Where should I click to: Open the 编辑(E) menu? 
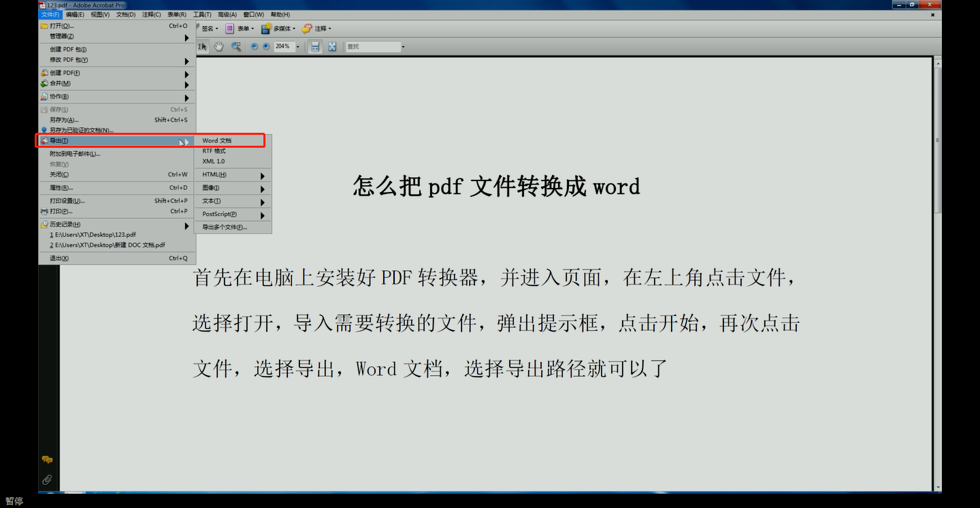pyautogui.click(x=75, y=14)
